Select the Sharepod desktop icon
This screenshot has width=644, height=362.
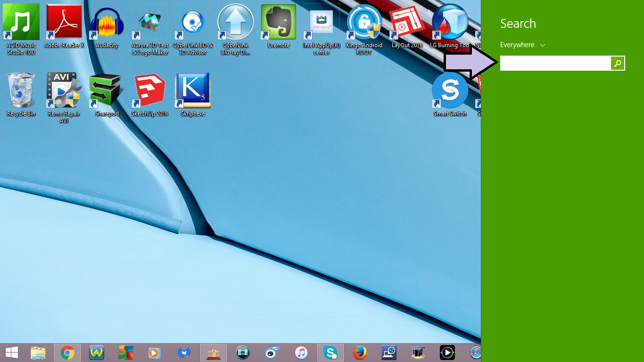pos(107,94)
